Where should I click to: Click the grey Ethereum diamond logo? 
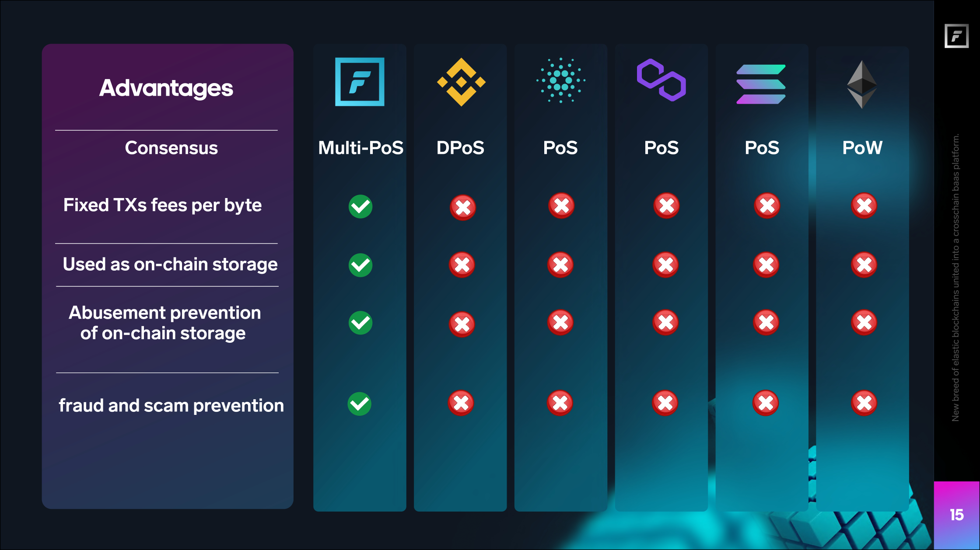coord(862,84)
